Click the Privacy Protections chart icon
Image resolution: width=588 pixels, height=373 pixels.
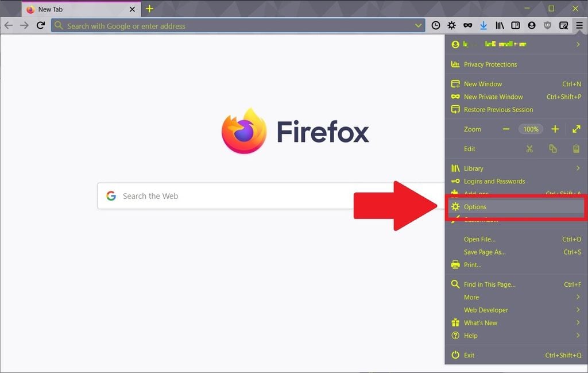point(455,64)
